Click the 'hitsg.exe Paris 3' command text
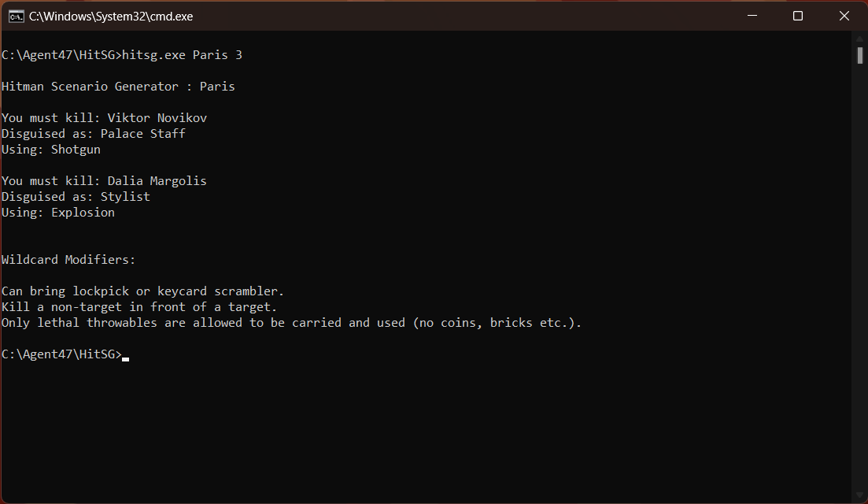 pyautogui.click(x=182, y=55)
